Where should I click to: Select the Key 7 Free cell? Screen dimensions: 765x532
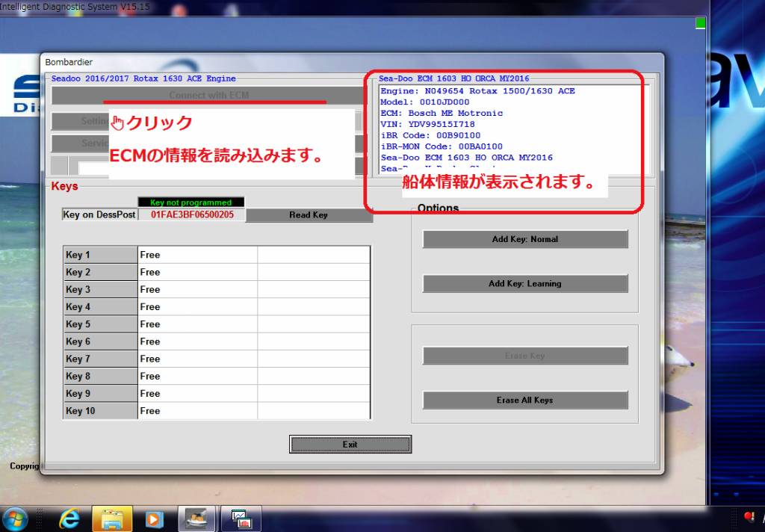click(197, 359)
